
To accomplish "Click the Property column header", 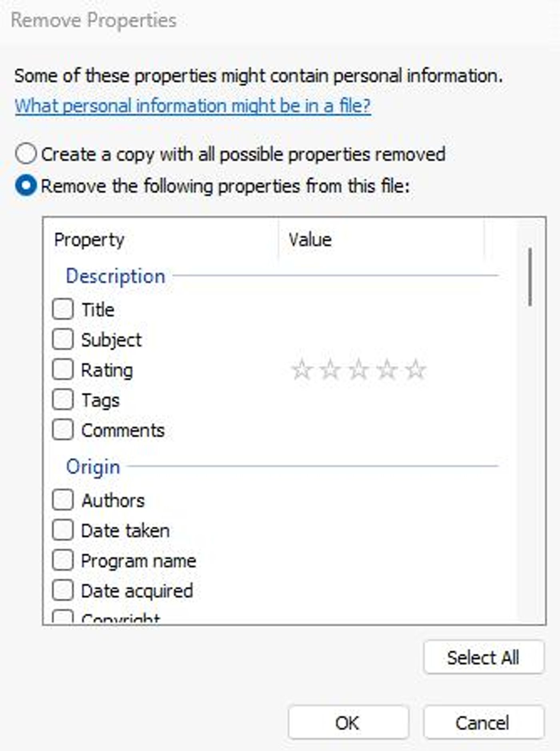I will 161,240.
